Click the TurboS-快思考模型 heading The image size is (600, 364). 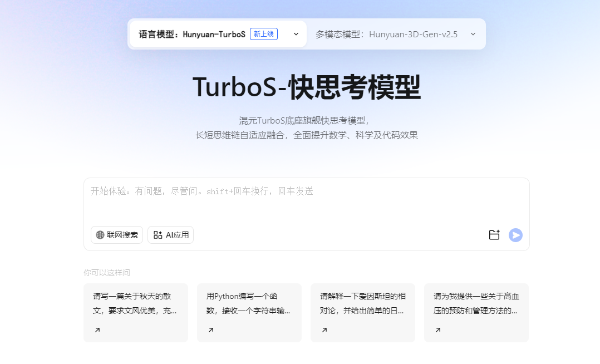307,87
